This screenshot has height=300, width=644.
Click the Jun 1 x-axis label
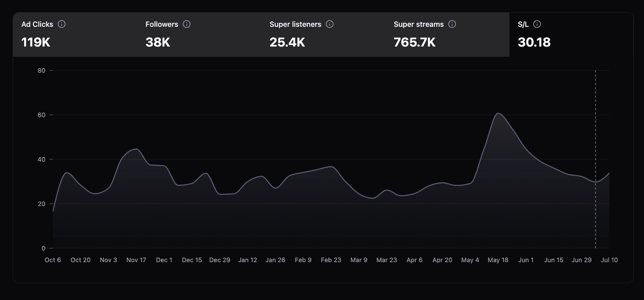pyautogui.click(x=526, y=260)
